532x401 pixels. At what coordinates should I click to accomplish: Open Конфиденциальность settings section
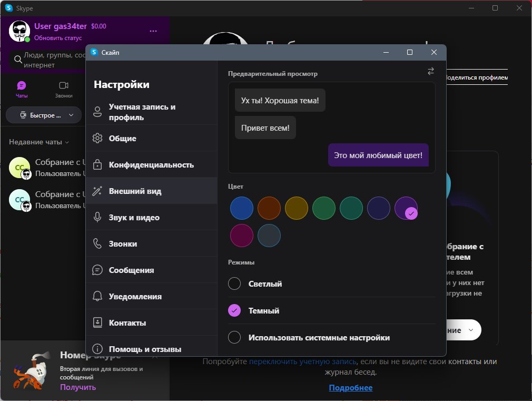pyautogui.click(x=151, y=165)
